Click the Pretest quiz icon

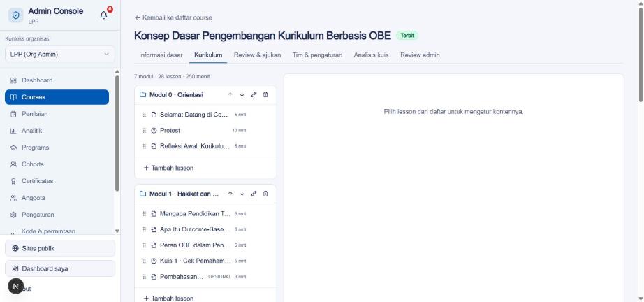coord(154,130)
